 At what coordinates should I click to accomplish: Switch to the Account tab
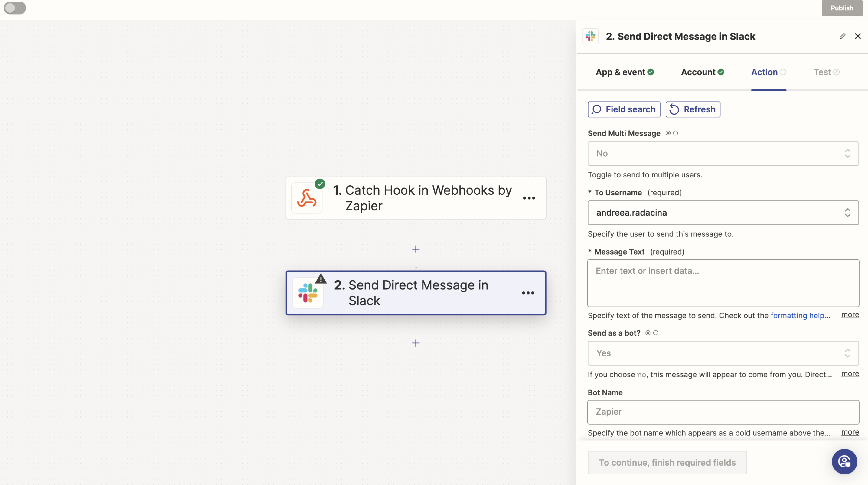702,72
